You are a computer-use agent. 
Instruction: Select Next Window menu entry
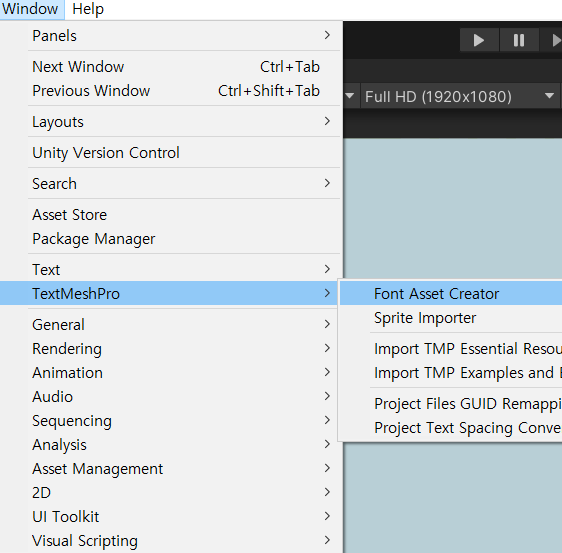pos(170,67)
